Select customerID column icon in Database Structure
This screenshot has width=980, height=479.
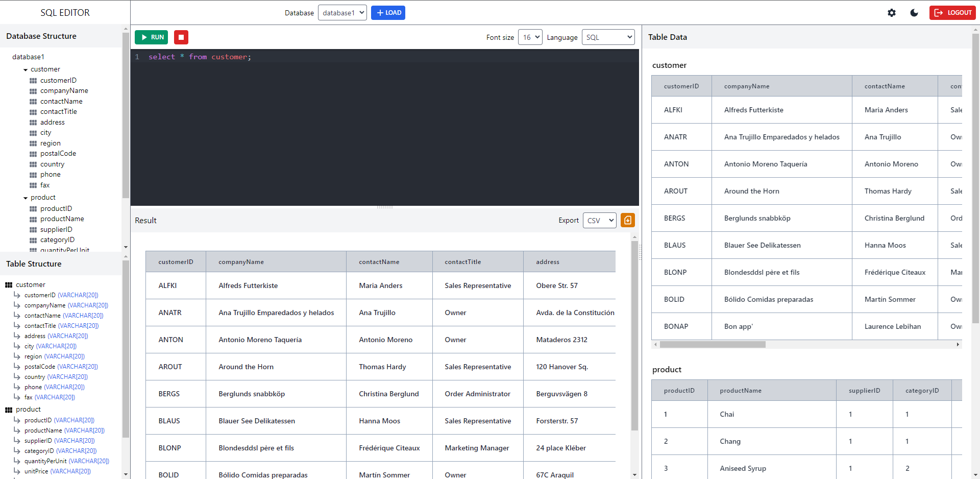click(x=33, y=81)
